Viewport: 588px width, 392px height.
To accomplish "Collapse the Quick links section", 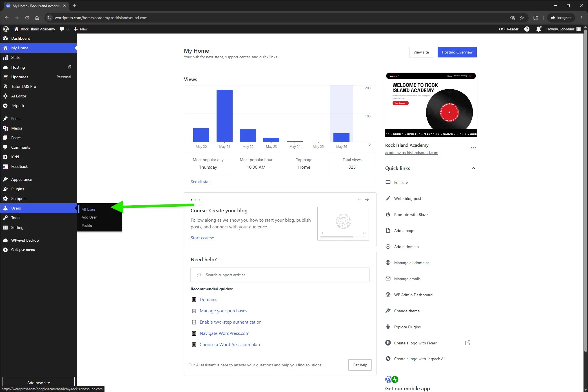I will (473, 168).
